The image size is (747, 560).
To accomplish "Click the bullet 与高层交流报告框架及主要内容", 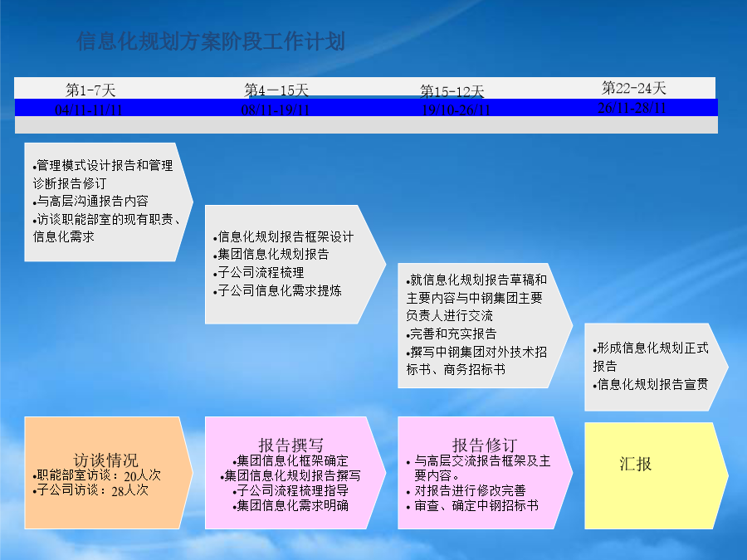I will pos(478,468).
